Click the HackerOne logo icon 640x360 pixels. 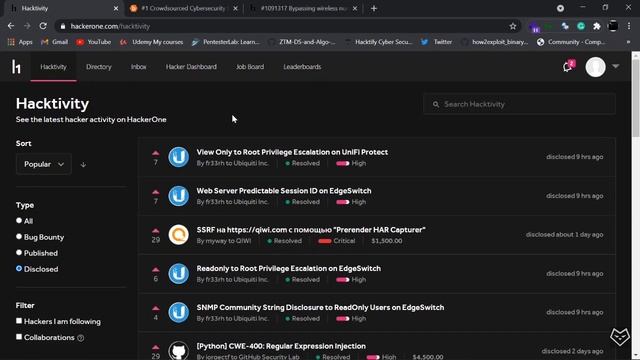[x=16, y=67]
